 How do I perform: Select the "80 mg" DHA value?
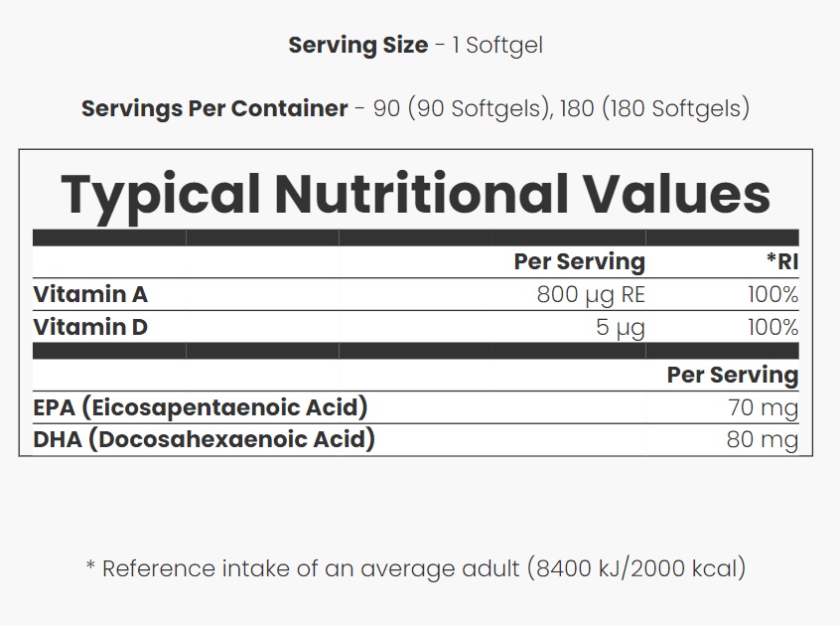(762, 439)
